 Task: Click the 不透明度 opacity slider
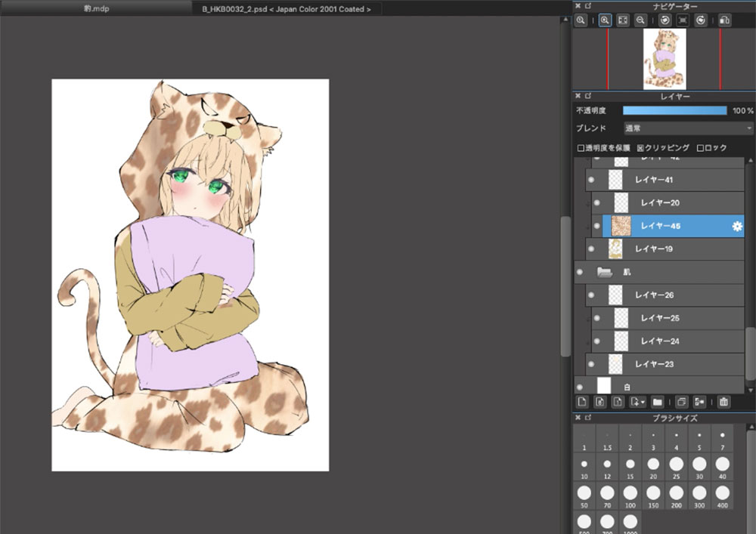[x=674, y=110]
